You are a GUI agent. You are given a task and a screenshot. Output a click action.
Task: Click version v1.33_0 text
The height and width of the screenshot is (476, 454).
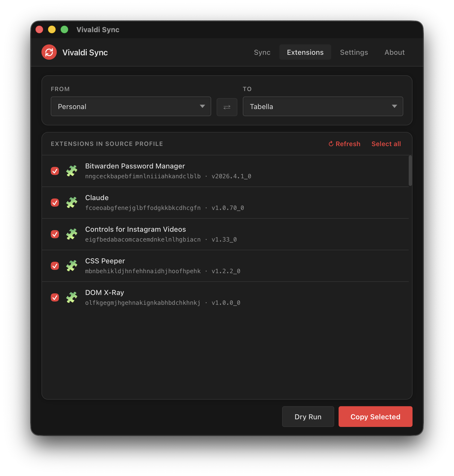[224, 240]
